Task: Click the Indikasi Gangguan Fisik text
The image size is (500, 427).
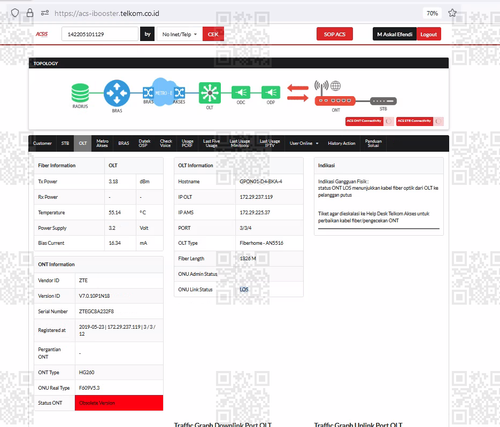Action: (x=343, y=181)
